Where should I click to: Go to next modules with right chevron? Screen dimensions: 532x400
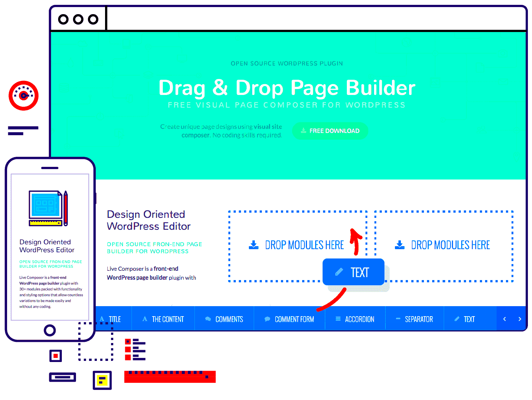520,319
